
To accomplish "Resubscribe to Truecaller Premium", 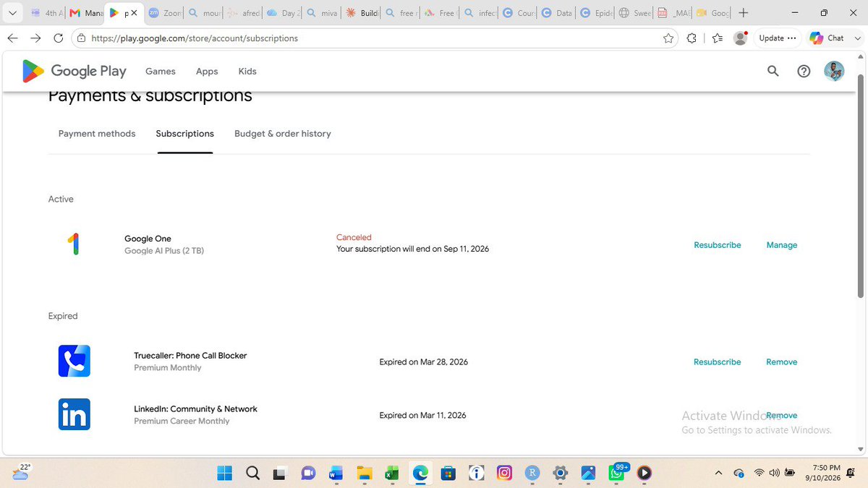I will pyautogui.click(x=718, y=362).
